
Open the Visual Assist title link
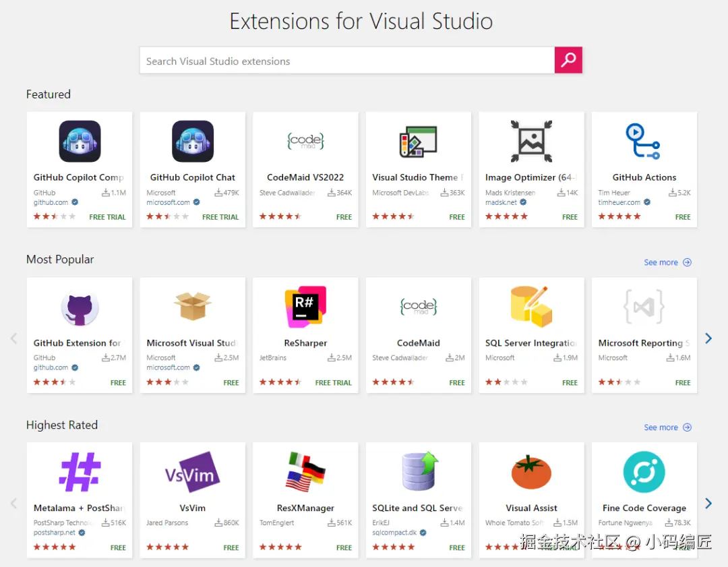pos(532,508)
